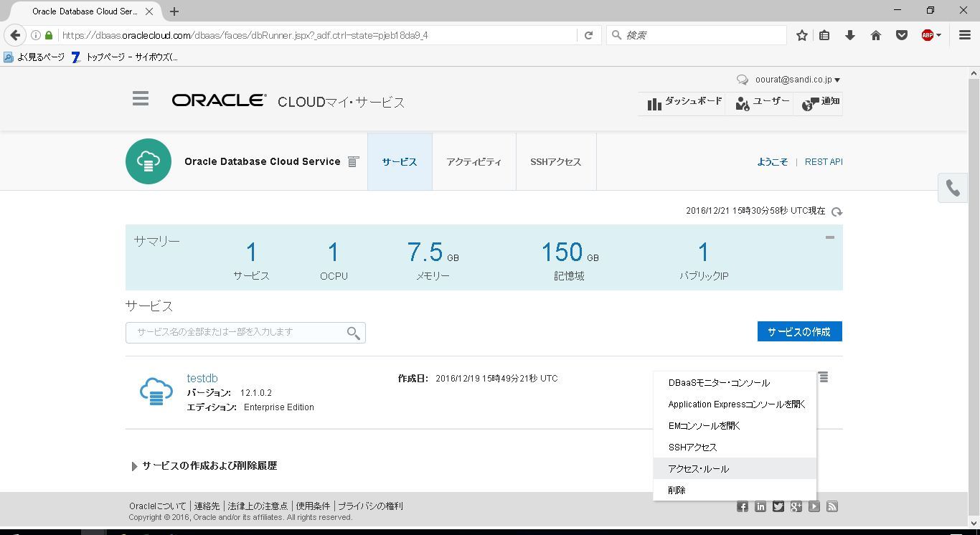Open the Google+ icon in the footer

[796, 507]
